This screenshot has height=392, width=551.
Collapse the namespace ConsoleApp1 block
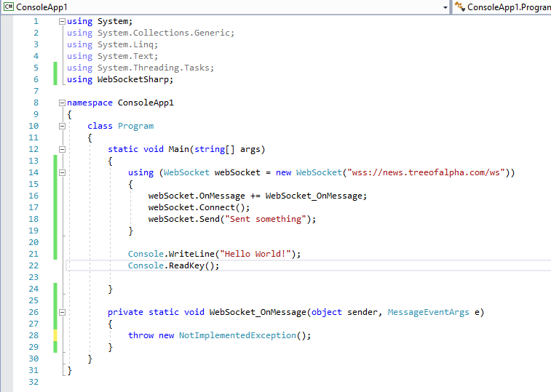[x=62, y=103]
